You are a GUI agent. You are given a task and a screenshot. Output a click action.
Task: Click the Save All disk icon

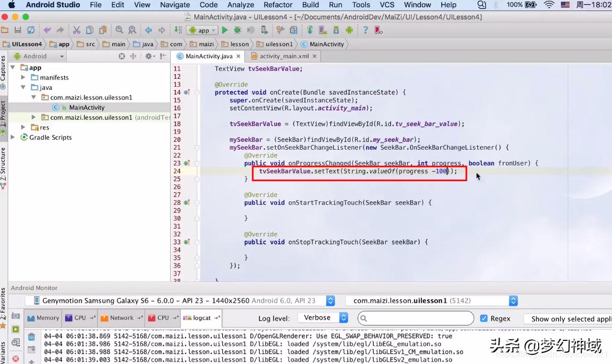[x=18, y=31]
